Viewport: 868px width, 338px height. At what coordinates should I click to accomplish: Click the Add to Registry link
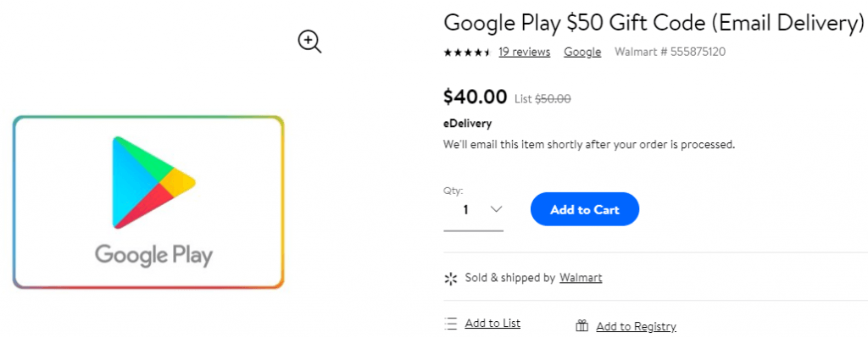coord(636,326)
